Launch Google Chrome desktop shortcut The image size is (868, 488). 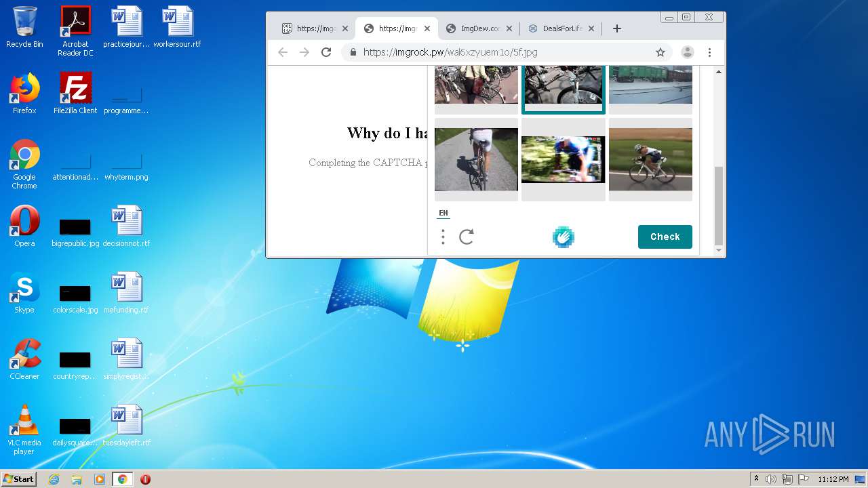(x=24, y=164)
